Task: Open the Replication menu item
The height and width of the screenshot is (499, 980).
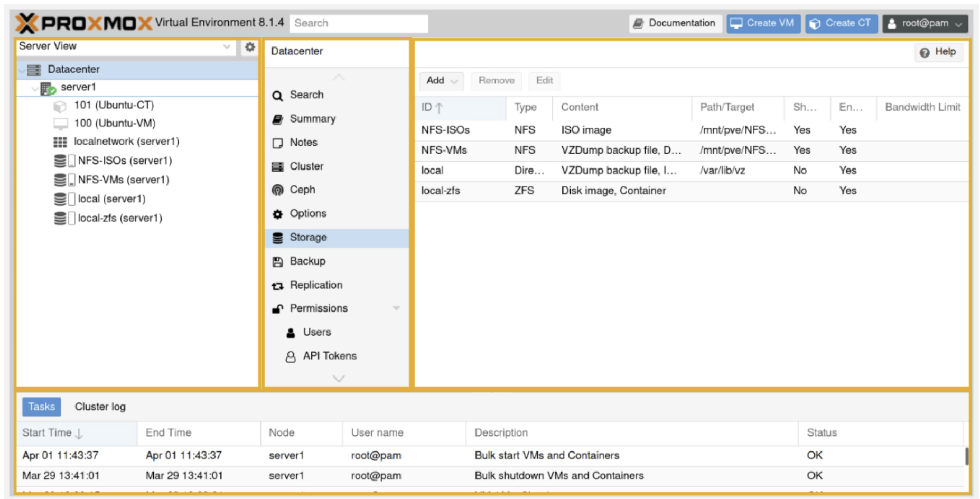Action: point(337,286)
